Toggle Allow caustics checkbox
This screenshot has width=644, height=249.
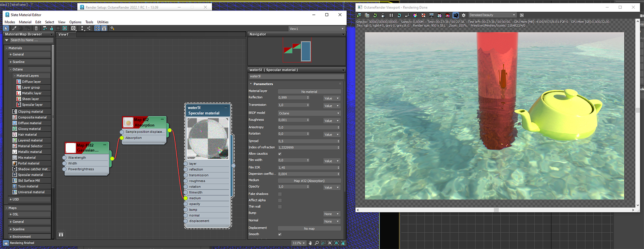click(x=280, y=154)
